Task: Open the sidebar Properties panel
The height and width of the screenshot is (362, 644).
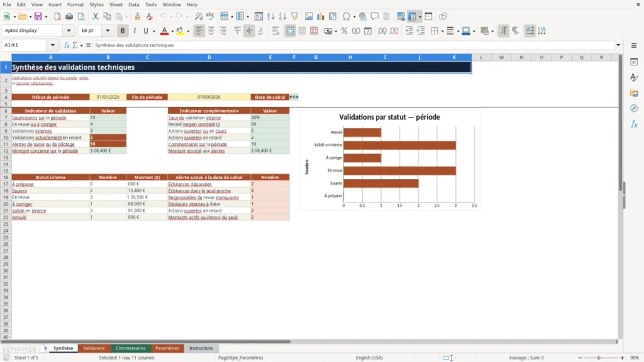Action: click(634, 62)
